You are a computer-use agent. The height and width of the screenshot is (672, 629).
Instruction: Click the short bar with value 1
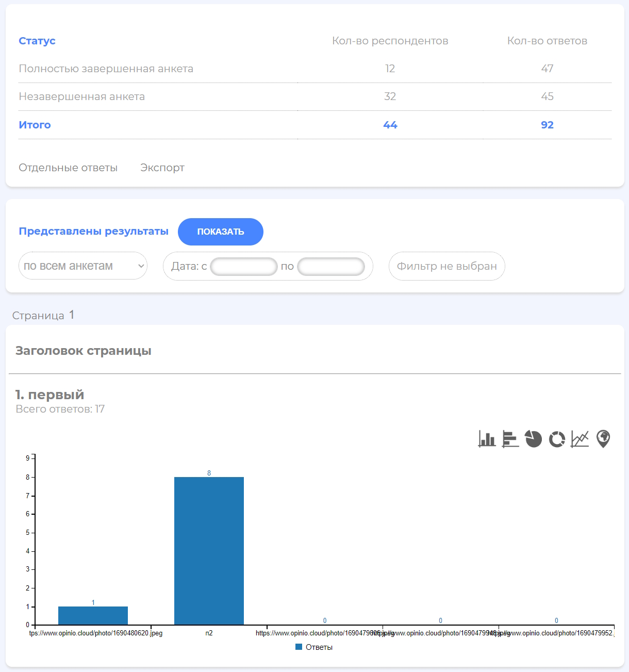tap(93, 616)
